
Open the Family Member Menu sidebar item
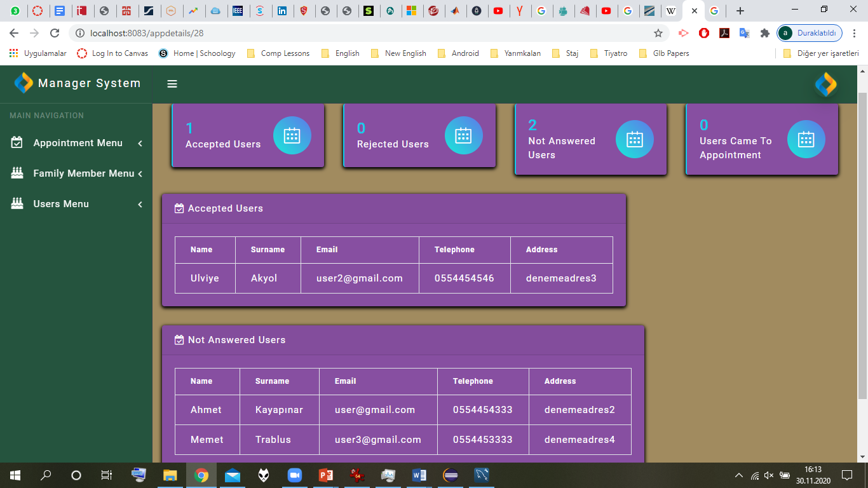click(76, 173)
